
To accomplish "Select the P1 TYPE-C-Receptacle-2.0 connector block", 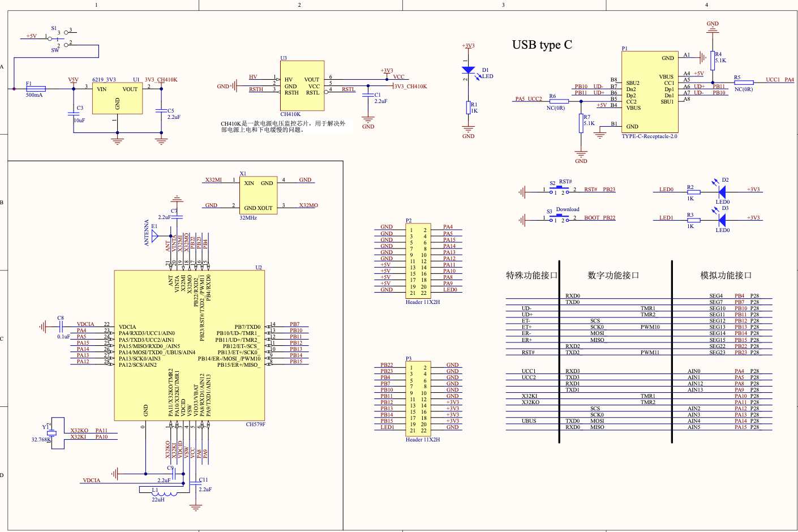I will (x=650, y=92).
